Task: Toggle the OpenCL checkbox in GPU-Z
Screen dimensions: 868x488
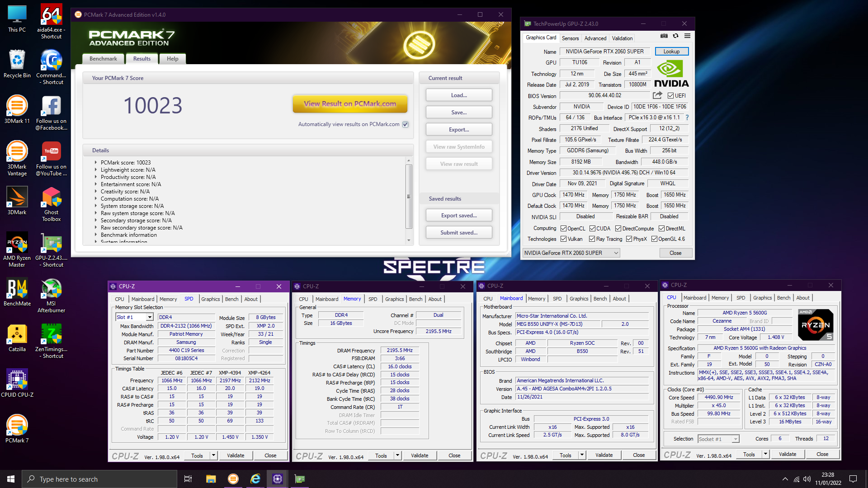Action: coord(563,229)
